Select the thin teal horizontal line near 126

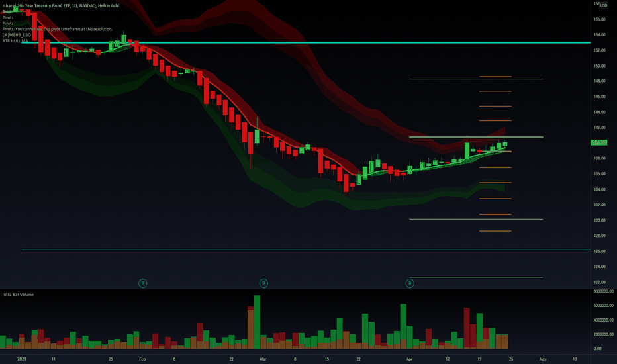pos(306,250)
